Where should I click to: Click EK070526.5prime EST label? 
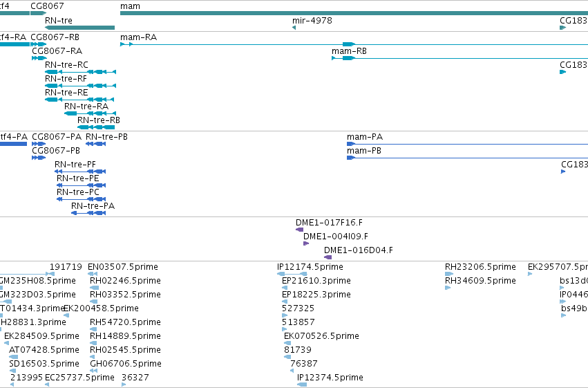tap(321, 336)
